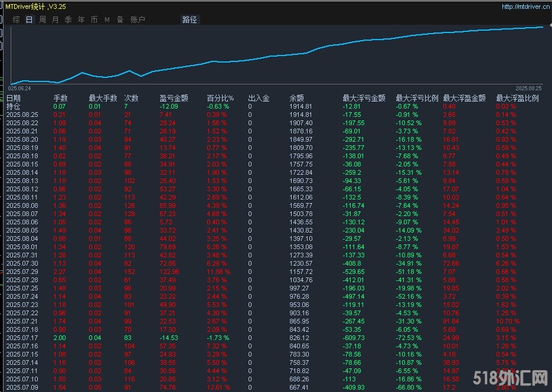Switch to the 综 summary tab

click(17, 19)
